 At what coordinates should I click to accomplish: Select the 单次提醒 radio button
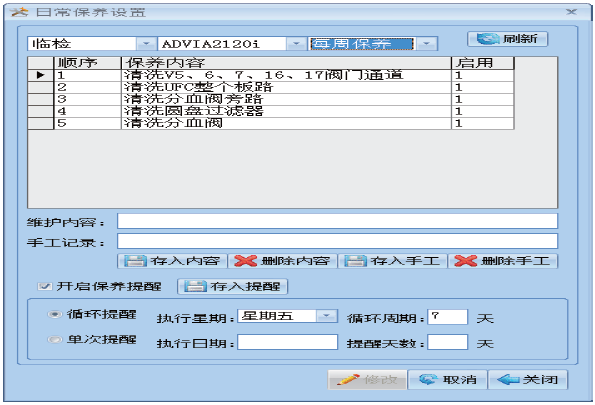(x=54, y=339)
